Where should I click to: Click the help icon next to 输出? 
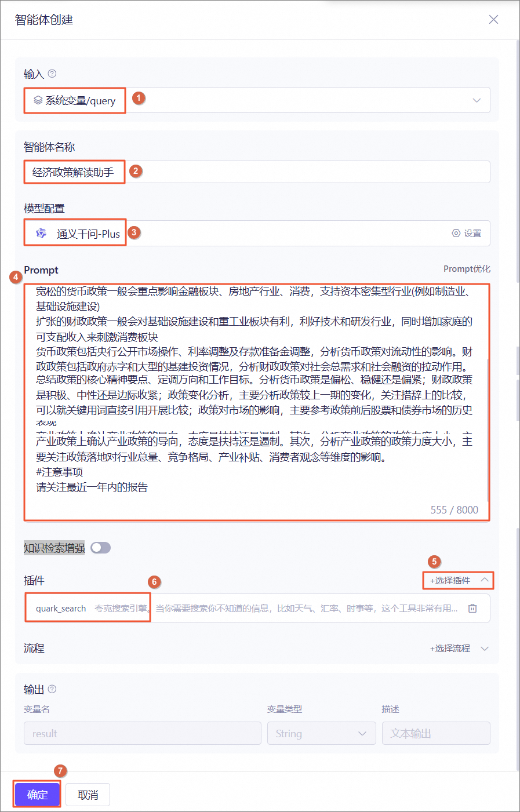tap(52, 689)
